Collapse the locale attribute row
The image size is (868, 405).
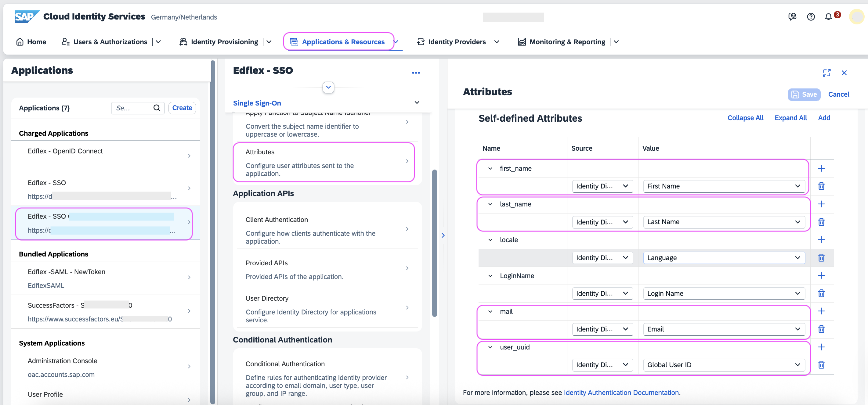click(490, 240)
